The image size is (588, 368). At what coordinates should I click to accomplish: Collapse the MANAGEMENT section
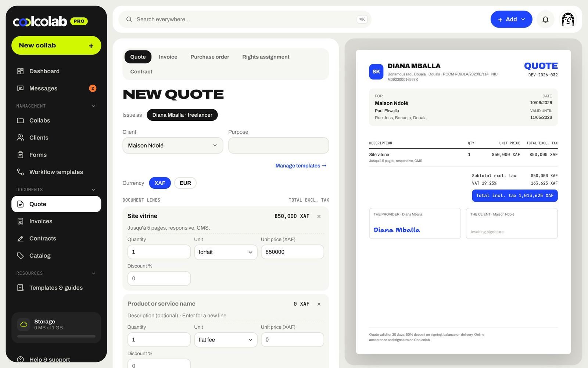93,106
